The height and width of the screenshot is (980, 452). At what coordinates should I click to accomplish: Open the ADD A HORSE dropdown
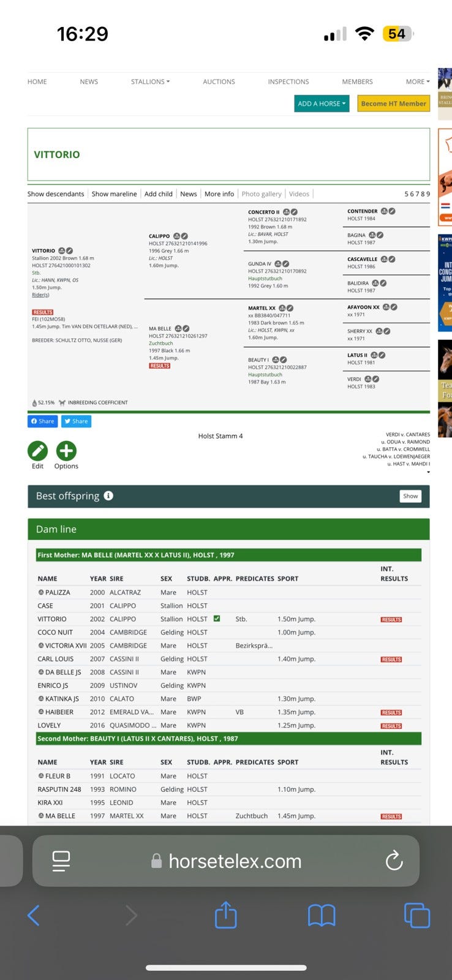click(x=322, y=104)
